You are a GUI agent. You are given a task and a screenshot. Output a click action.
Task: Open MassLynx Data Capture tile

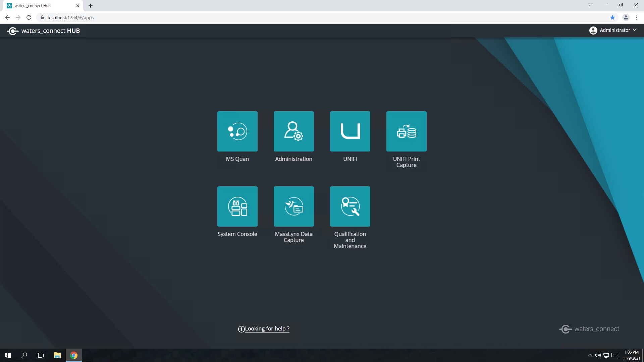point(293,206)
